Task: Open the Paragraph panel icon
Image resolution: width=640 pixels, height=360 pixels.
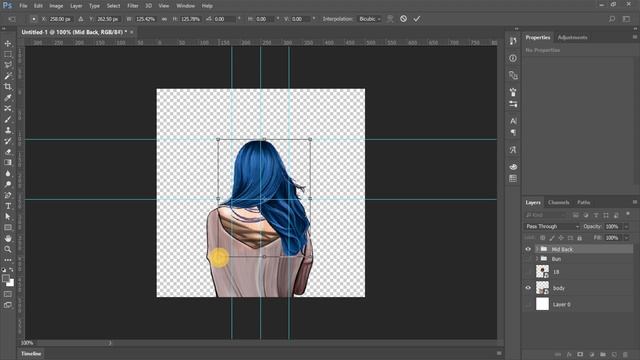Action: click(x=513, y=133)
